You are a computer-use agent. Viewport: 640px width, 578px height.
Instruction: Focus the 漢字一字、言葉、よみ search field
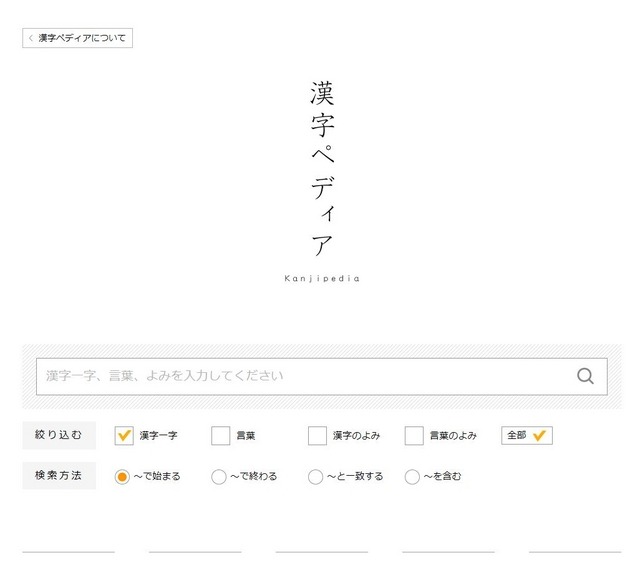(x=300, y=376)
